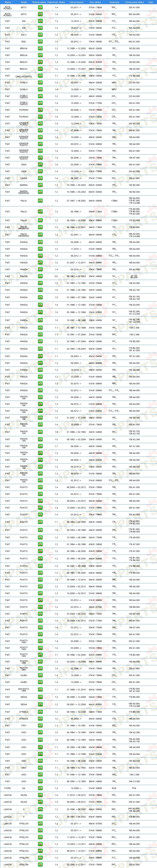Click the Marka column header
The width and height of the screenshot is (157, 868).
(x=8, y=2)
